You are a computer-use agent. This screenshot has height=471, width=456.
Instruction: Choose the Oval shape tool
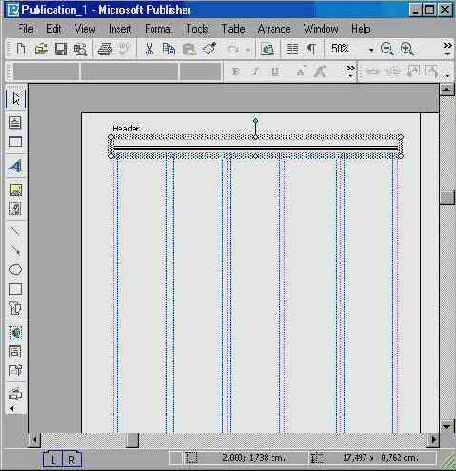tap(15, 270)
